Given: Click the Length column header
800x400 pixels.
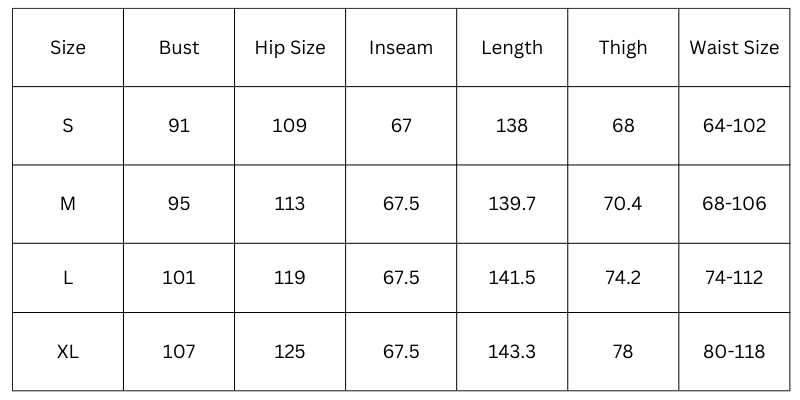Looking at the screenshot, I should coord(512,47).
